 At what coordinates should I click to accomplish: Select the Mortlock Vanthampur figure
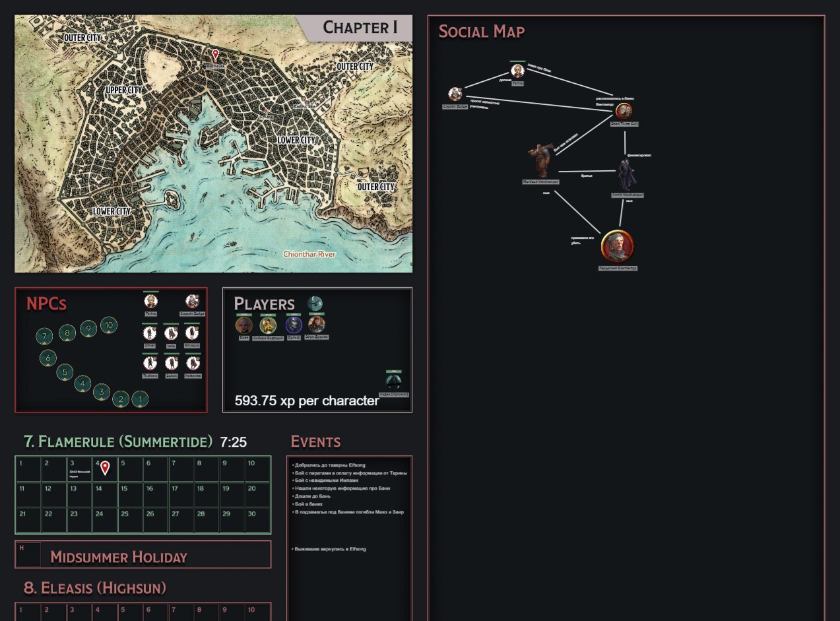click(x=541, y=159)
